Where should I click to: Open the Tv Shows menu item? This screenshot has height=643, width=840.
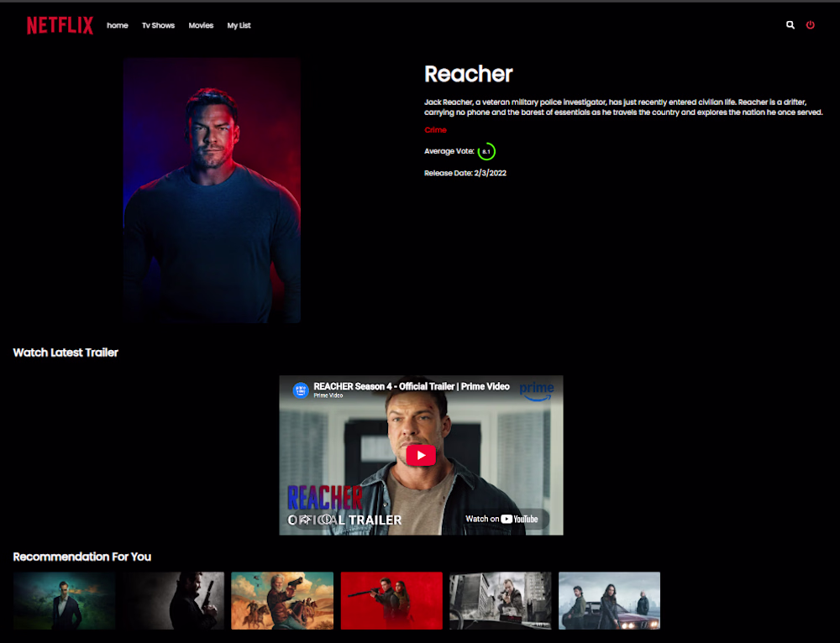point(158,25)
